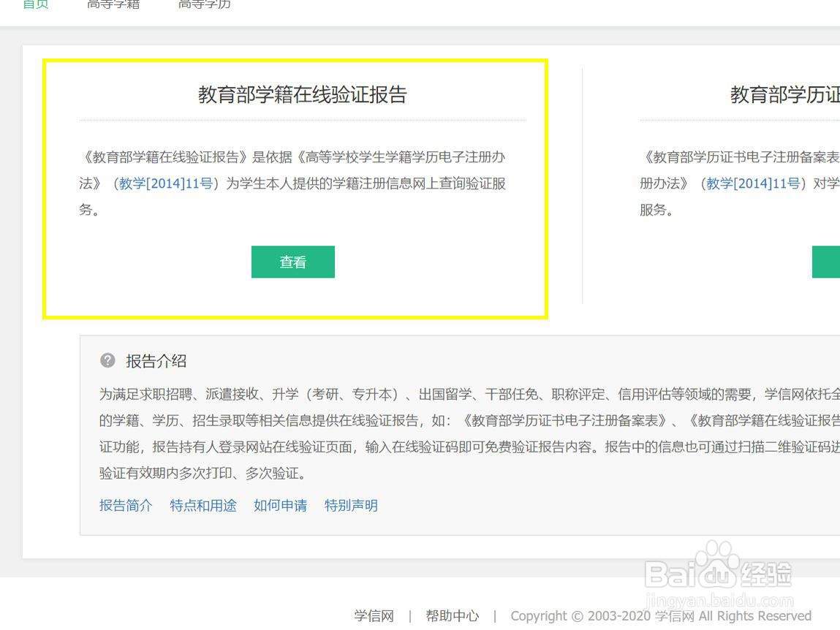Click the green button on the right card
This screenshot has height=630, width=840.
click(x=830, y=262)
